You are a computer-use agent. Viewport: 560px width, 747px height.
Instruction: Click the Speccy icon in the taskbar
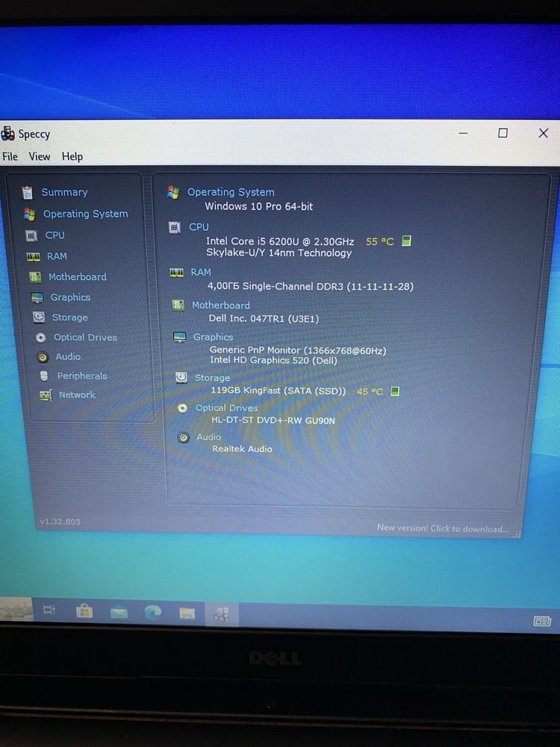[222, 614]
